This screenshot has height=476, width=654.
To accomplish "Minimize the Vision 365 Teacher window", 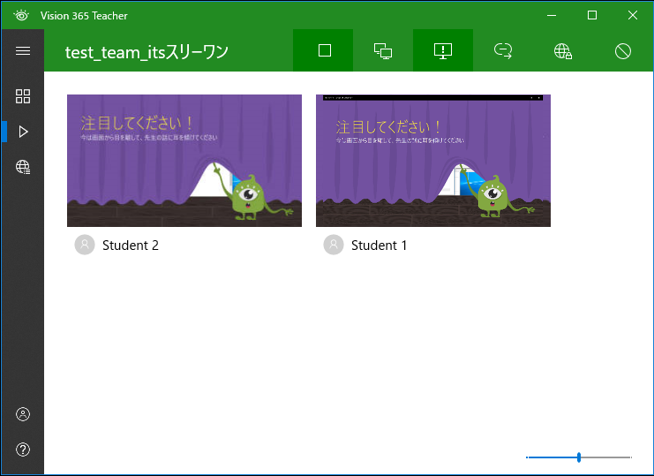I will pyautogui.click(x=551, y=15).
